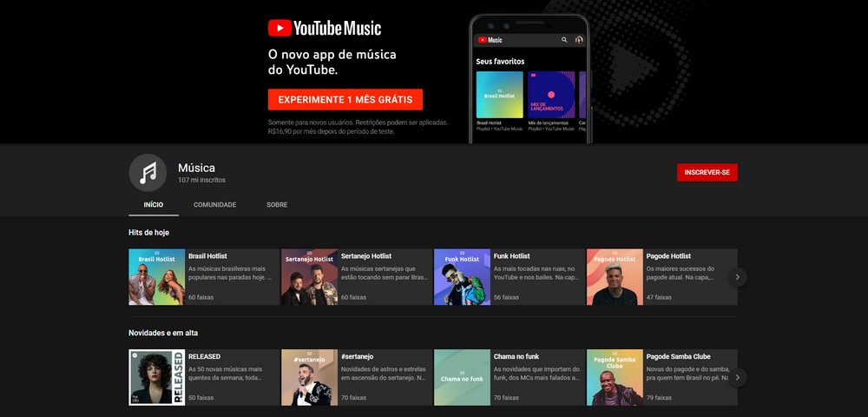Screen dimensions: 868x417
Task: Open the Funk Hotlist thumbnail
Action: click(x=463, y=277)
